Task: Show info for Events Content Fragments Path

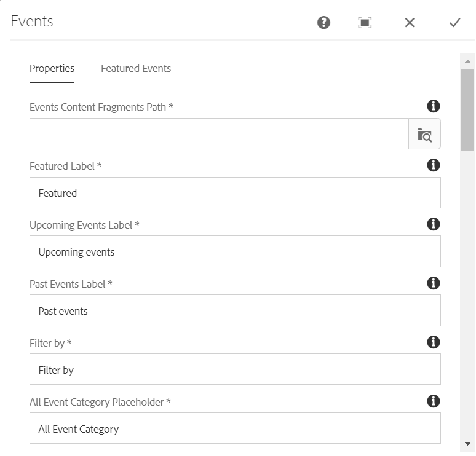Action: (434, 106)
